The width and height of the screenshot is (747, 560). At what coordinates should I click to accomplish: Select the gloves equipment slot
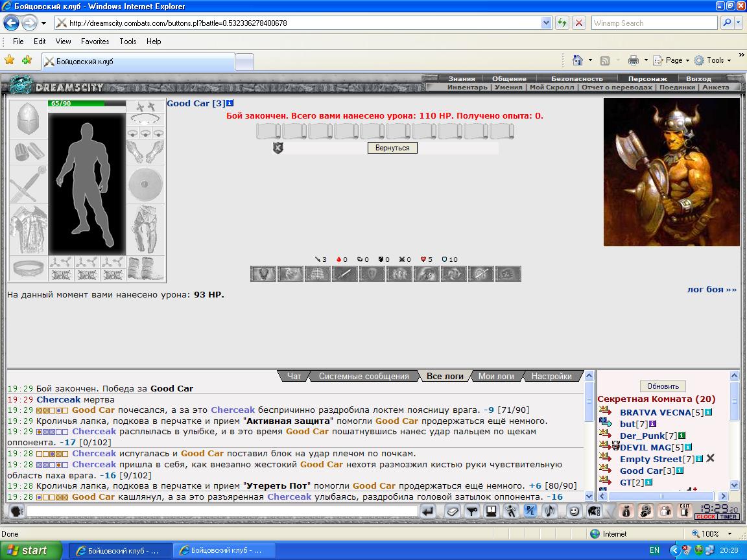tap(145, 152)
